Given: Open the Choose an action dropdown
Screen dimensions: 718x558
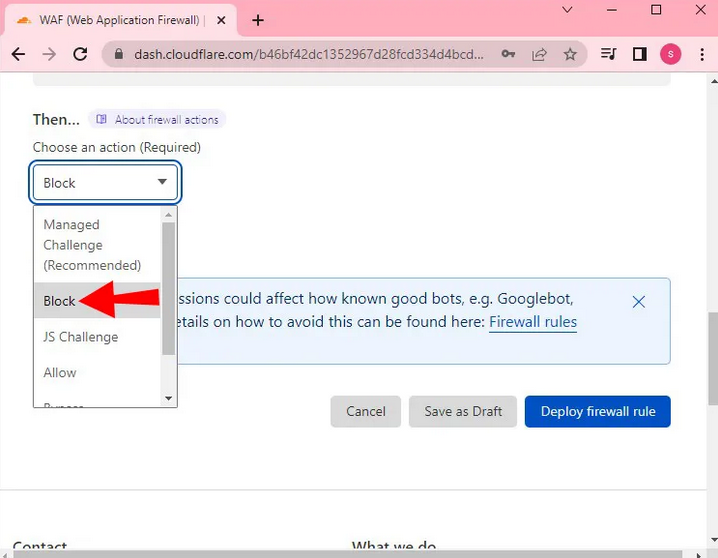Looking at the screenshot, I should (105, 183).
